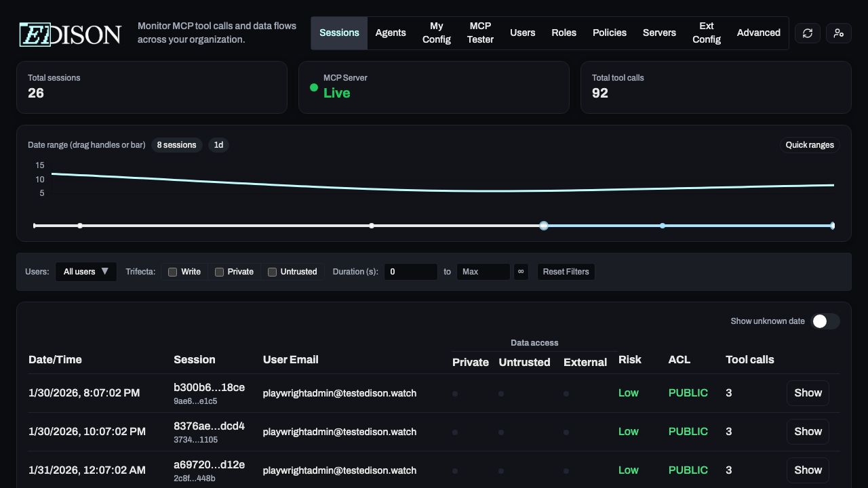Check the Private trifecta filter
Image resolution: width=868 pixels, height=488 pixels.
[219, 271]
